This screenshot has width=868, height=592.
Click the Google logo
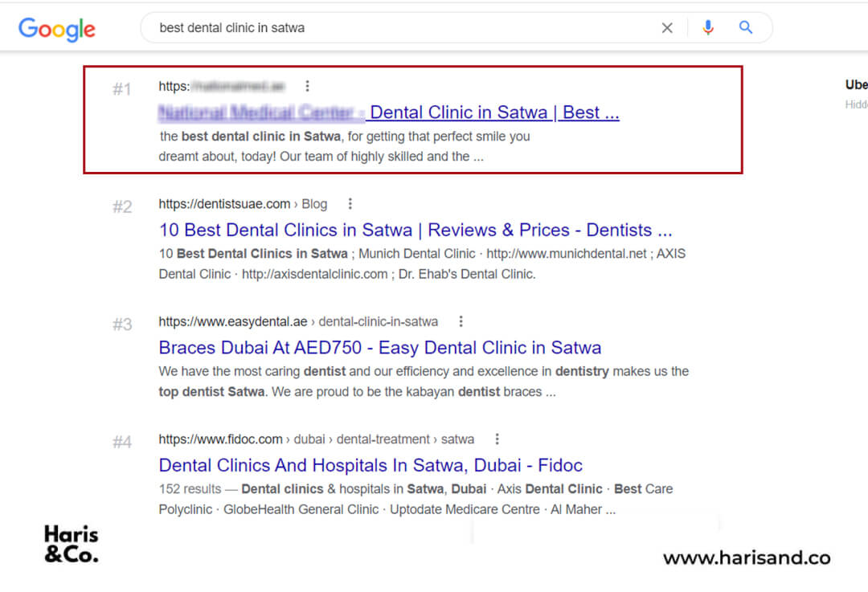(x=56, y=29)
